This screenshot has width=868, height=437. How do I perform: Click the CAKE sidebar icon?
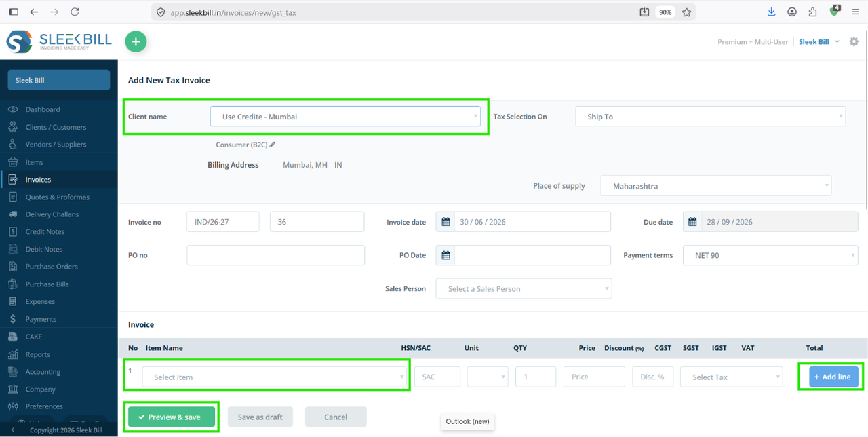13,337
